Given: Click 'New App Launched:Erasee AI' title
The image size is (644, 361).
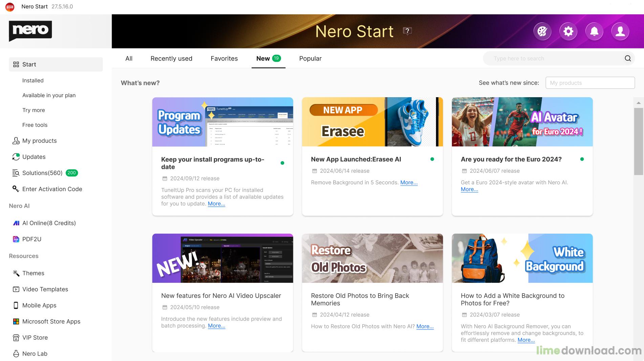Looking at the screenshot, I should [356, 160].
